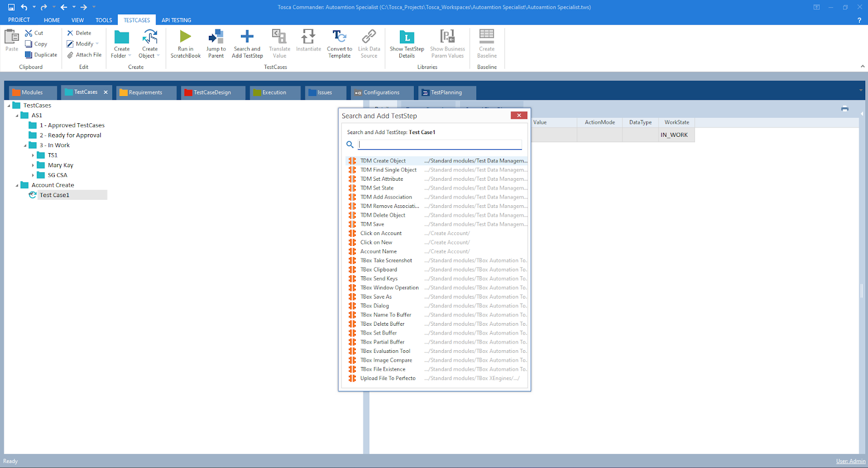Open the TestPlanning workspace tab
The height and width of the screenshot is (468, 868).
446,92
